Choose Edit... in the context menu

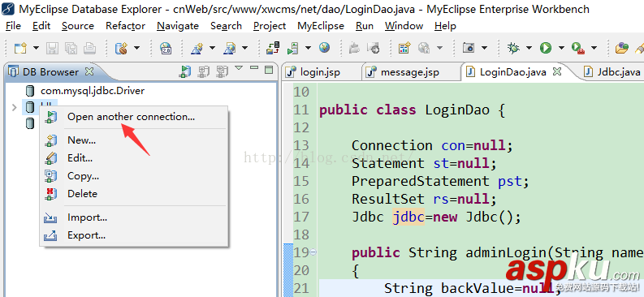134,158
